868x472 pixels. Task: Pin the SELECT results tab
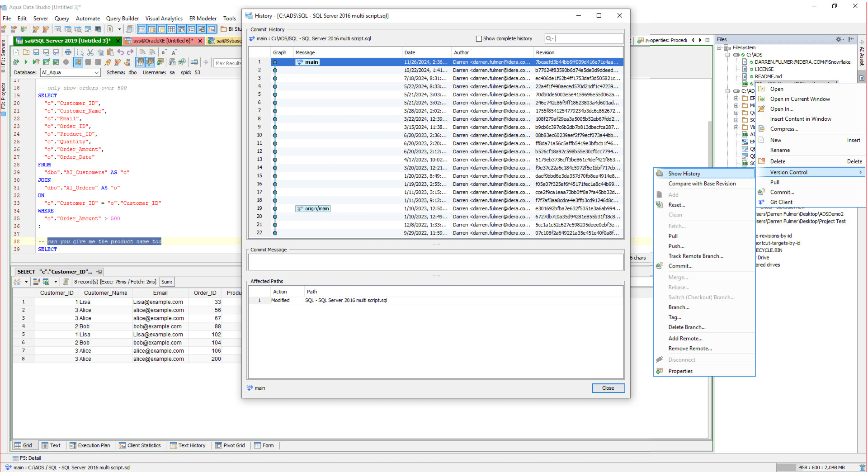click(x=99, y=272)
